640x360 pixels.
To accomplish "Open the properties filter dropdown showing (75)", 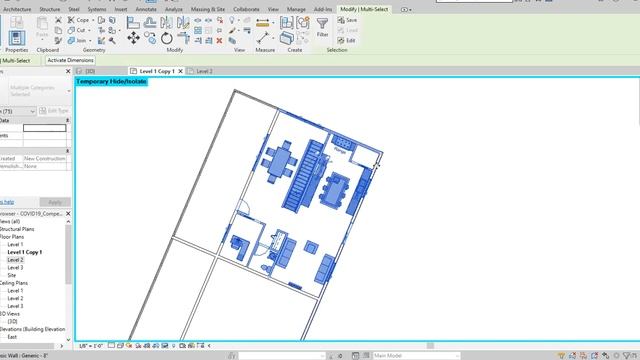I will (x=18, y=111).
